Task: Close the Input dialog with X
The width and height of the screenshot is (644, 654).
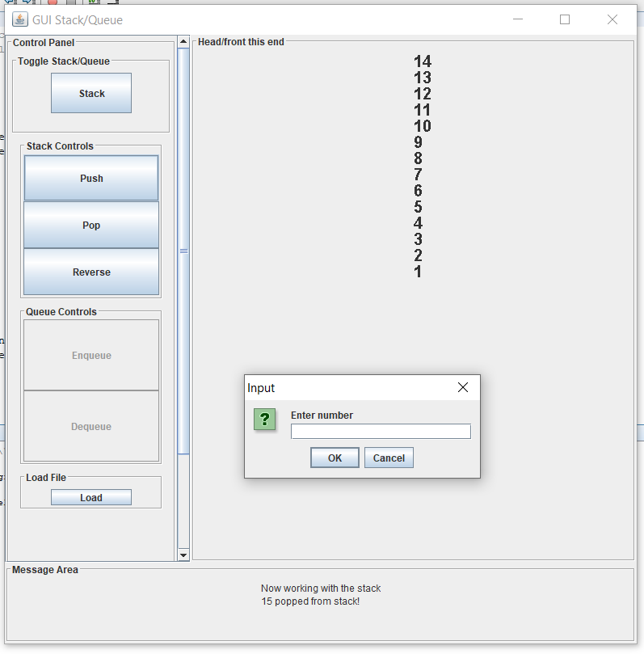Action: point(463,387)
